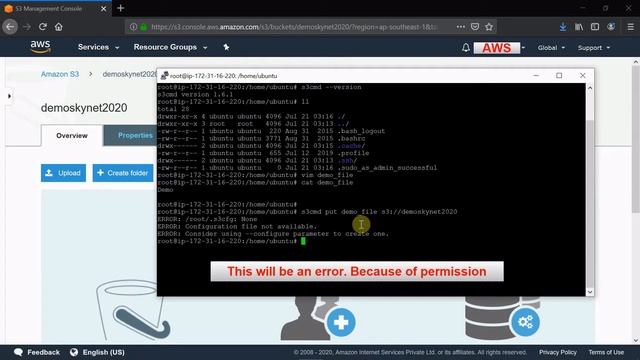Click the PuTTY terminal title bar icon
The image size is (640, 360).
coord(164,76)
